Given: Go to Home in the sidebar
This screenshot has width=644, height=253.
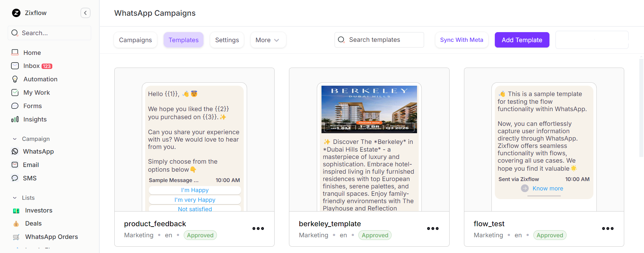Looking at the screenshot, I should tap(32, 53).
